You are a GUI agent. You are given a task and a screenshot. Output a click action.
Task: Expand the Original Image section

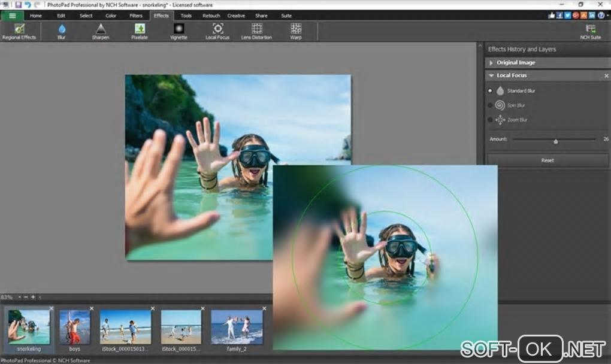click(491, 63)
